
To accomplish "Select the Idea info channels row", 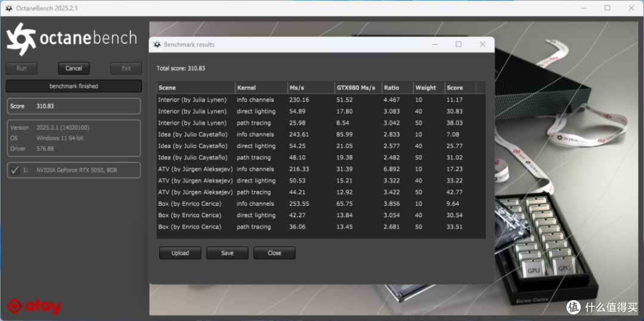I will click(x=321, y=134).
